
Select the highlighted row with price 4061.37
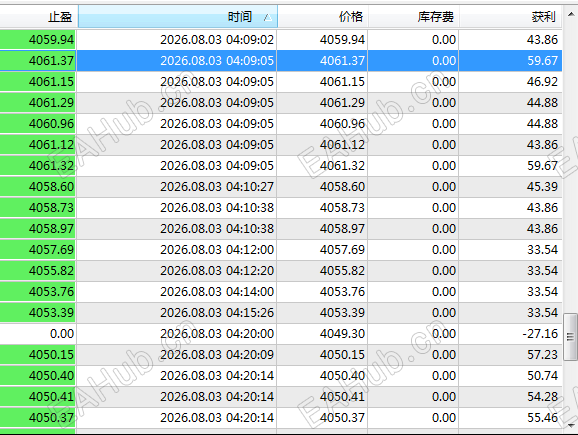pos(281,60)
